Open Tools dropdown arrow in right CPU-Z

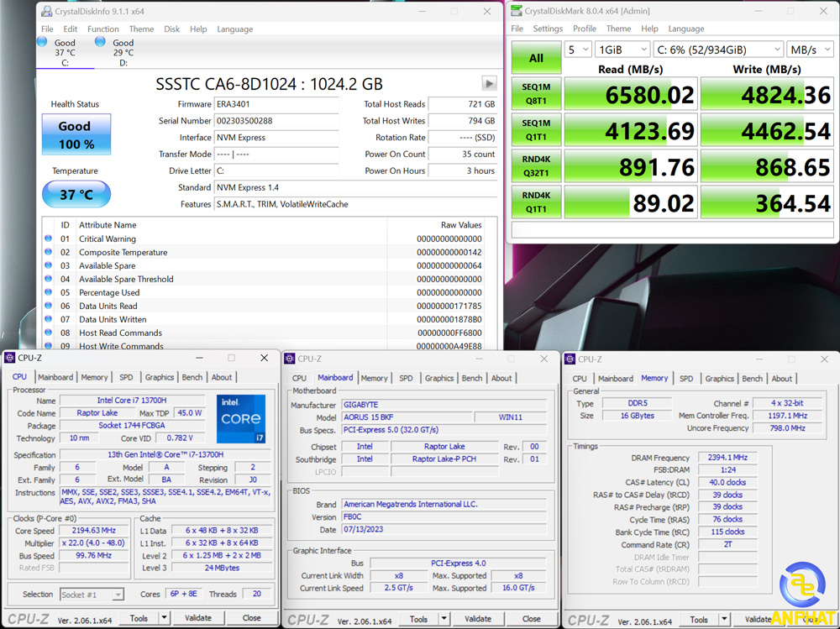pyautogui.click(x=724, y=620)
